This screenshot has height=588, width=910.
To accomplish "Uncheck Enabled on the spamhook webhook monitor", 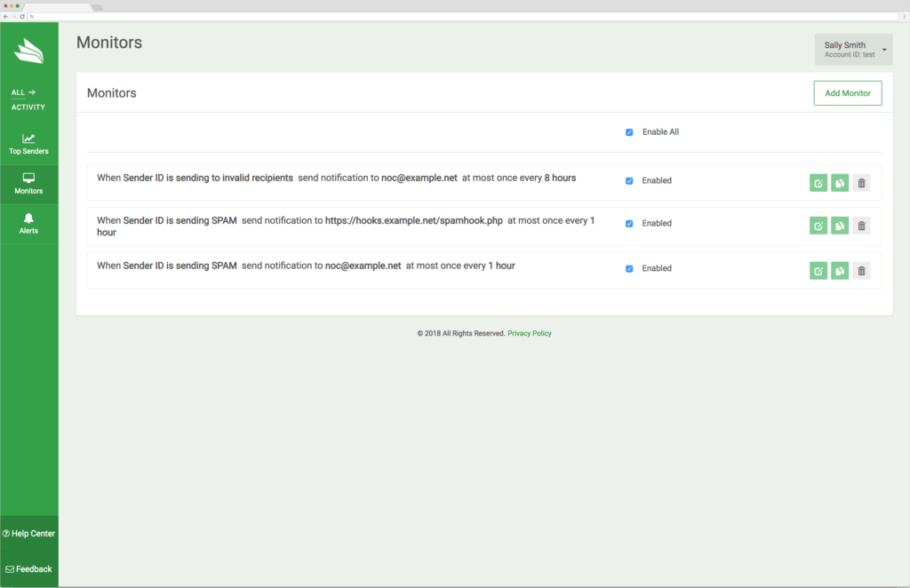I will [629, 223].
